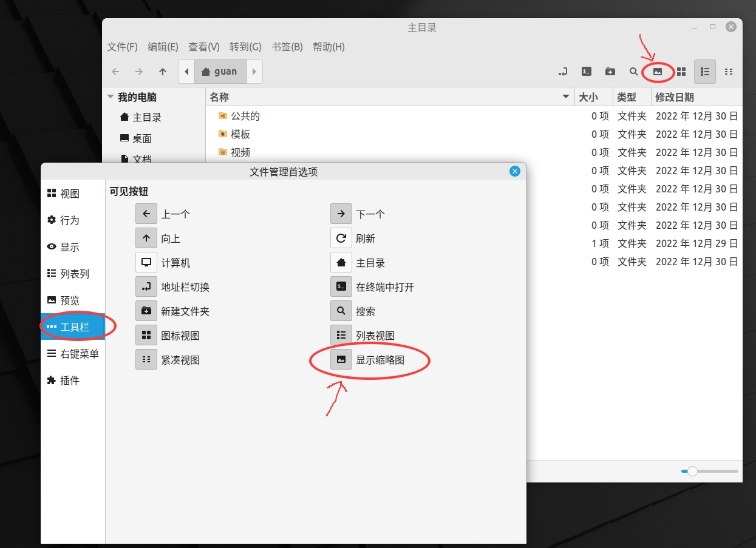Switch to compact view using the rightmost toolbar icon
Viewport: 756px width, 548px height.
(x=729, y=71)
